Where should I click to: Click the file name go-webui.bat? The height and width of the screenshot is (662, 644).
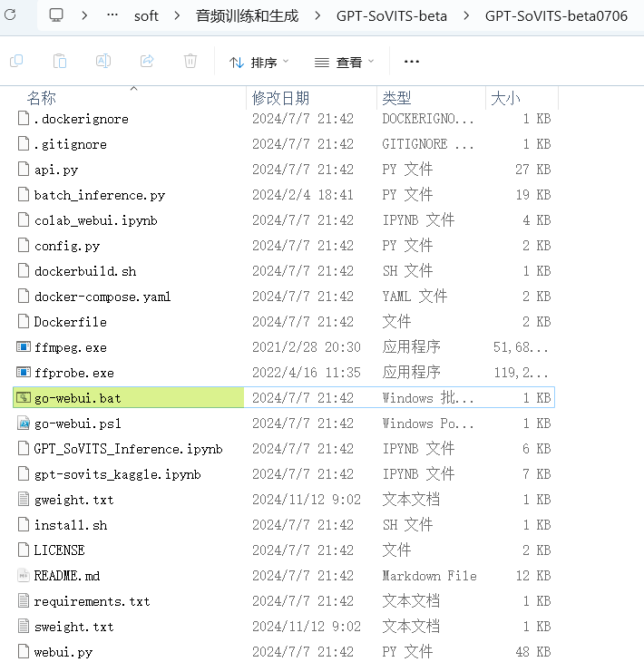coord(78,398)
